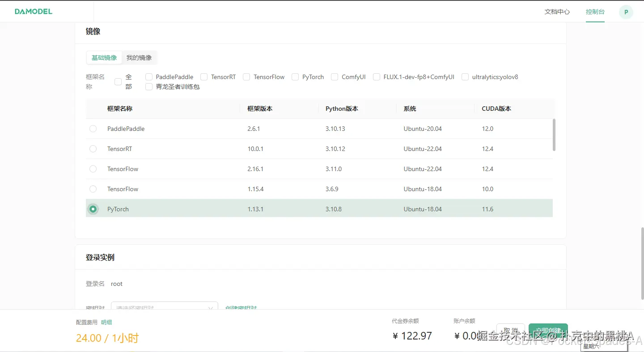This screenshot has height=352, width=644.
Task: Click the Ubuntu-20.04 system cell
Action: (423, 129)
